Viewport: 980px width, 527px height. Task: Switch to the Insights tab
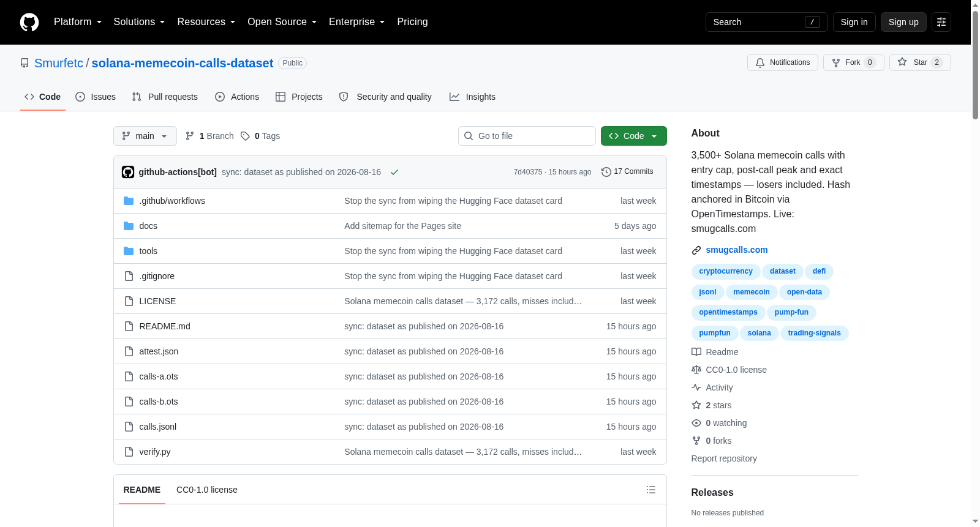pyautogui.click(x=472, y=97)
